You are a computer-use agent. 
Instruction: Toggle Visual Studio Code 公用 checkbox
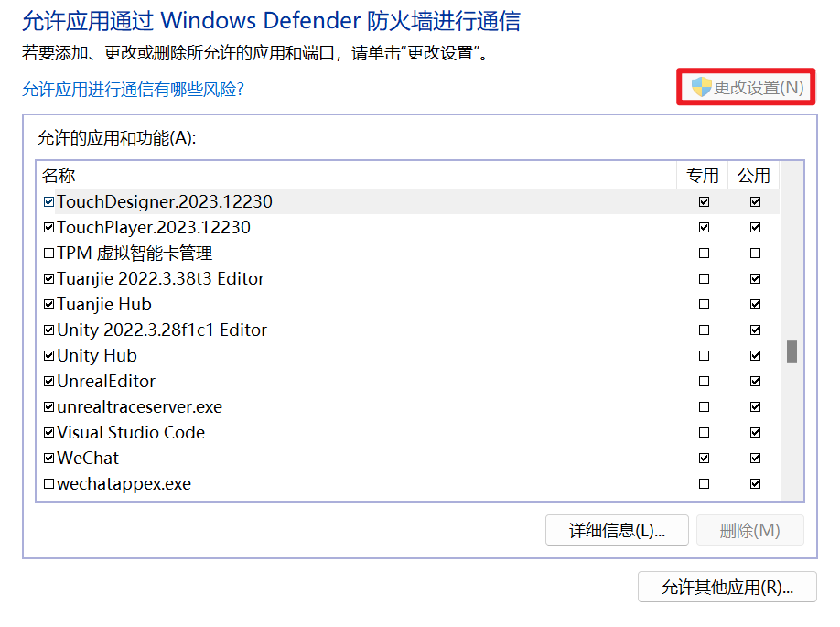tap(755, 432)
